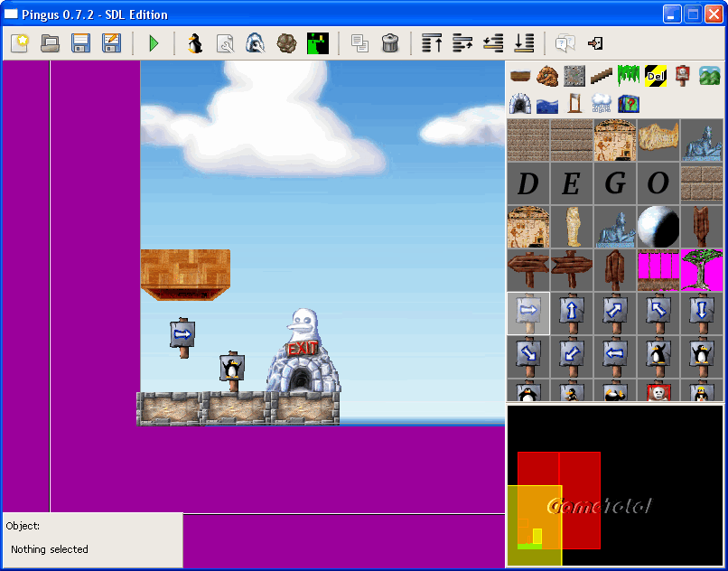The width and height of the screenshot is (728, 571).
Task: Click the yellow viewport rectangle in the minimap
Action: click(x=535, y=526)
